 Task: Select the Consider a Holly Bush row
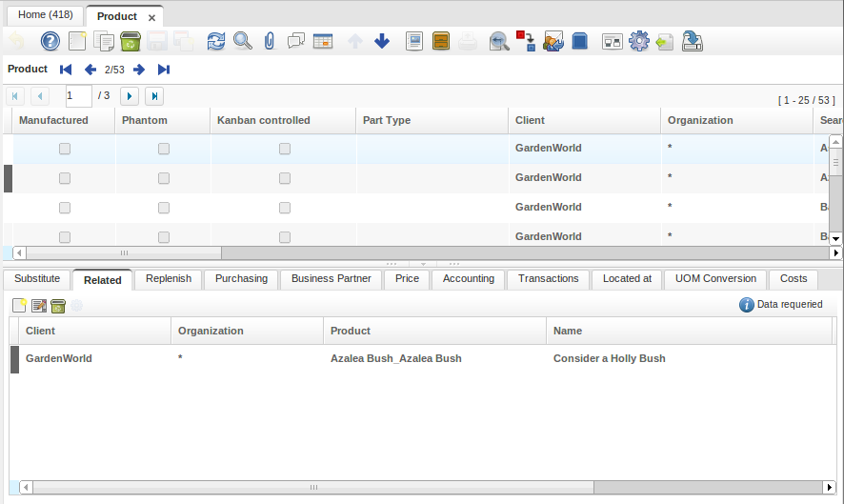click(609, 359)
